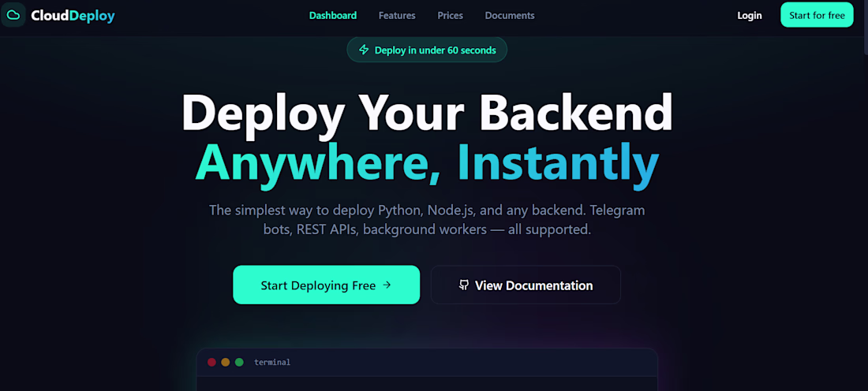
Task: Go to the Features nav item
Action: click(397, 16)
